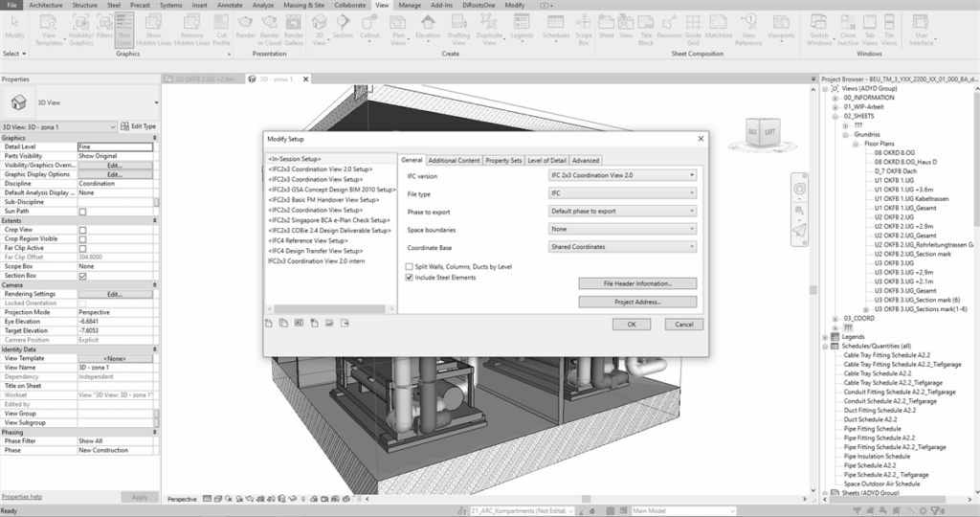
Task: Toggle the Section Box checkbox in Properties
Action: (x=82, y=276)
